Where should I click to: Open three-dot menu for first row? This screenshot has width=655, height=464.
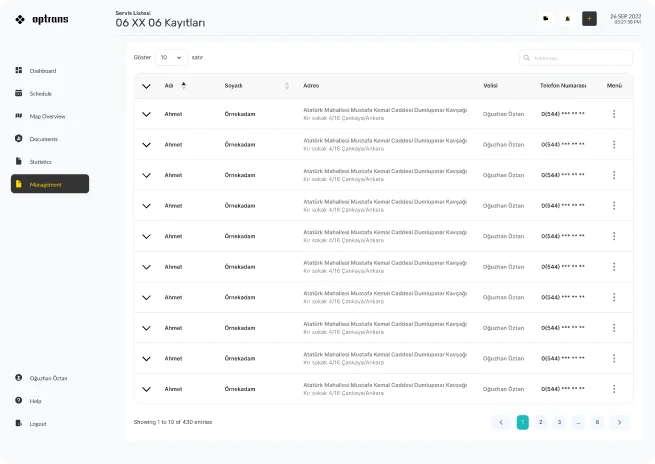[614, 114]
